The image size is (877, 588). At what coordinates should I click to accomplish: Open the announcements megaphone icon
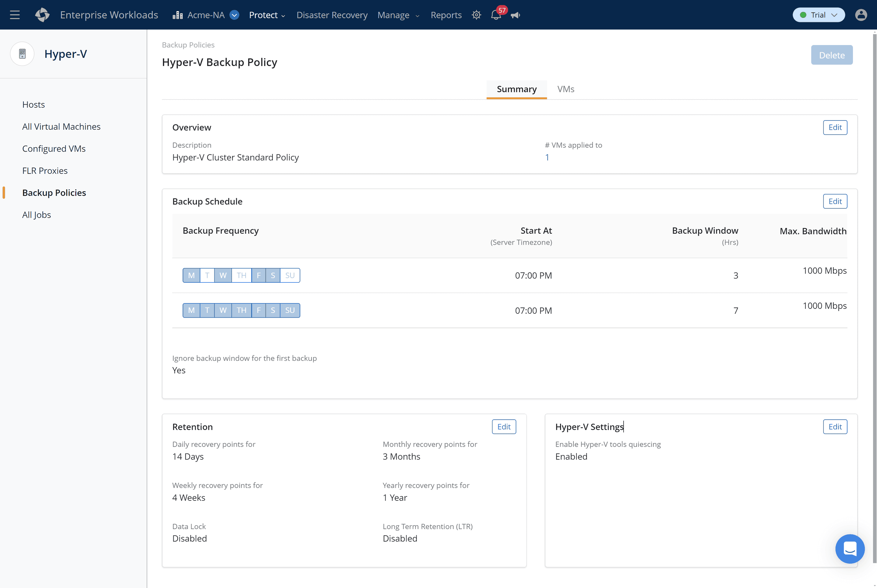(516, 15)
